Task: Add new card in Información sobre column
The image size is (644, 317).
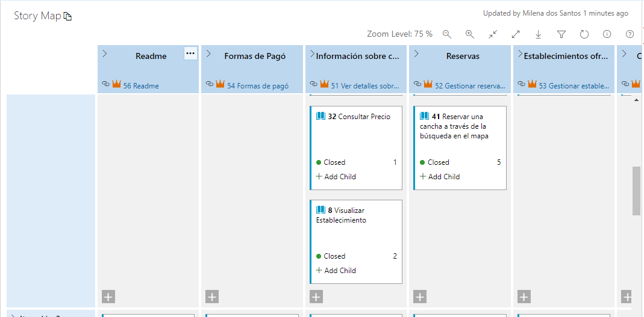Action: tap(316, 297)
